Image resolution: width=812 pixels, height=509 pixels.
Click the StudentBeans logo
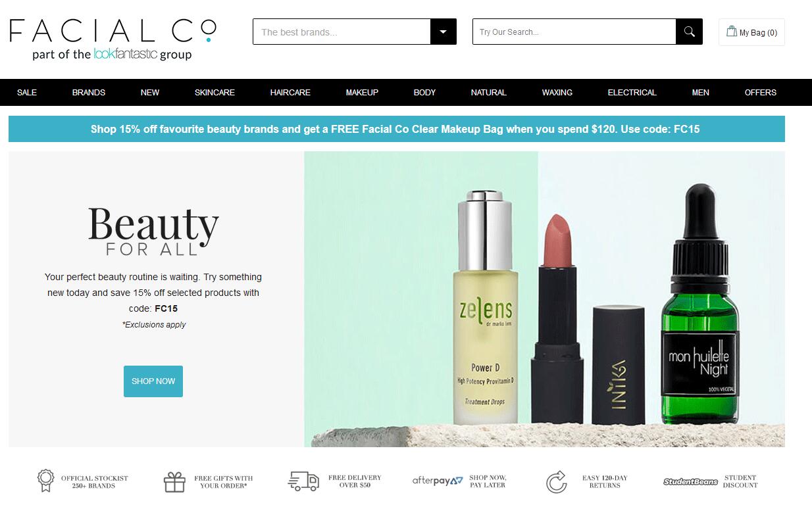(x=690, y=481)
